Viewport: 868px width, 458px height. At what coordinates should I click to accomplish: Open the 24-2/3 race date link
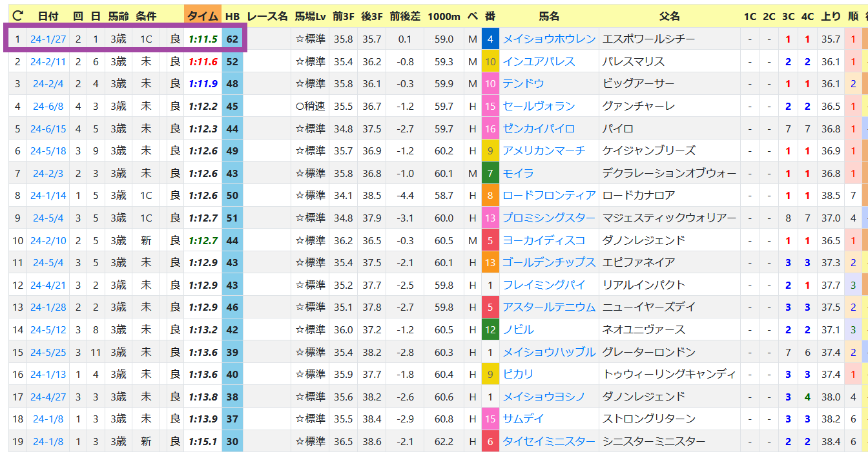(x=48, y=174)
